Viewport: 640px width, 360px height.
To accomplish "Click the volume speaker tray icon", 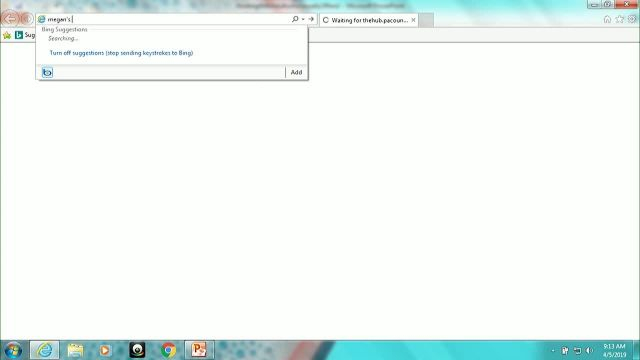I will tap(589, 351).
